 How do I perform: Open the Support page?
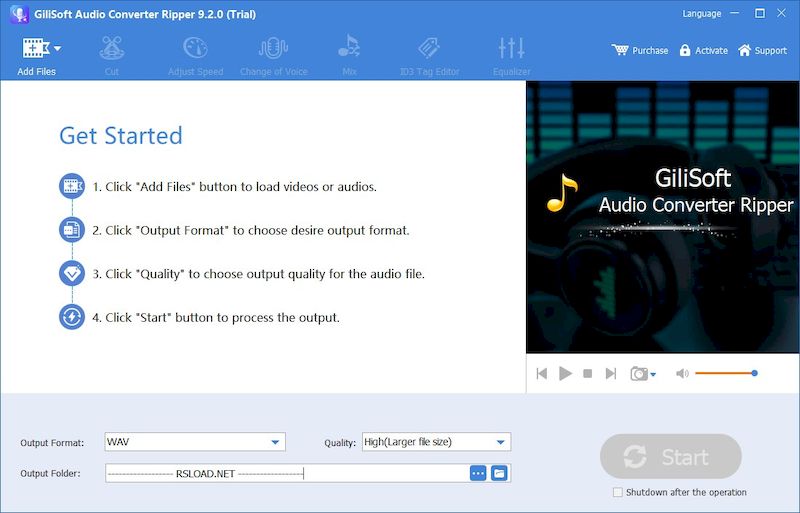pyautogui.click(x=762, y=50)
